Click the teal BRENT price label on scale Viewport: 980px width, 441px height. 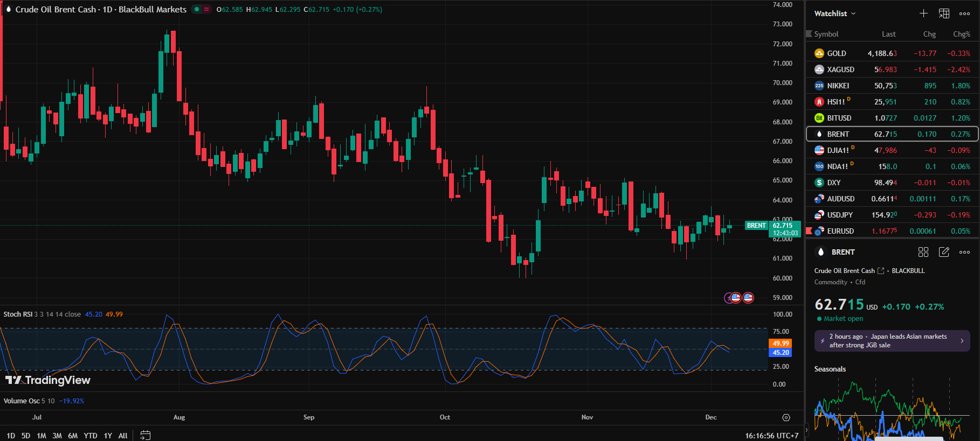click(756, 226)
